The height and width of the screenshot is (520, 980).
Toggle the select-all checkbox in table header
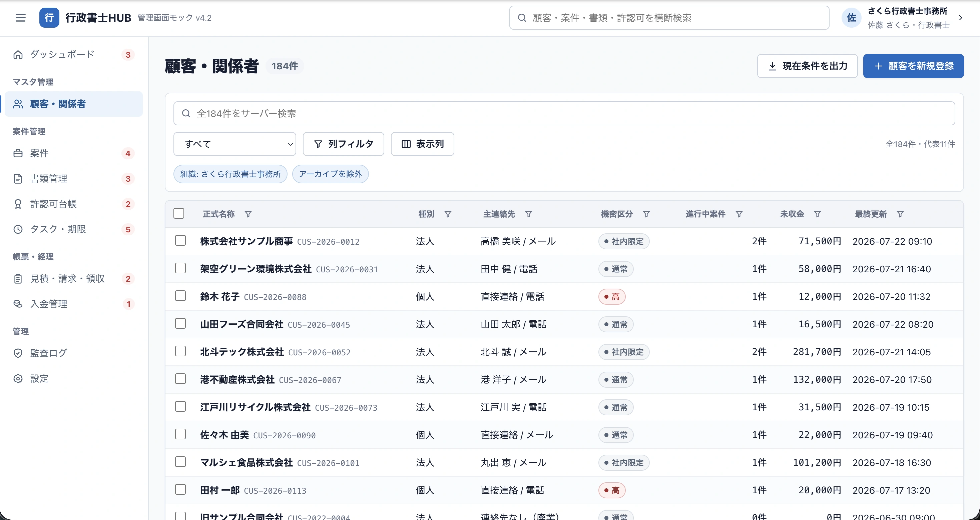click(179, 213)
